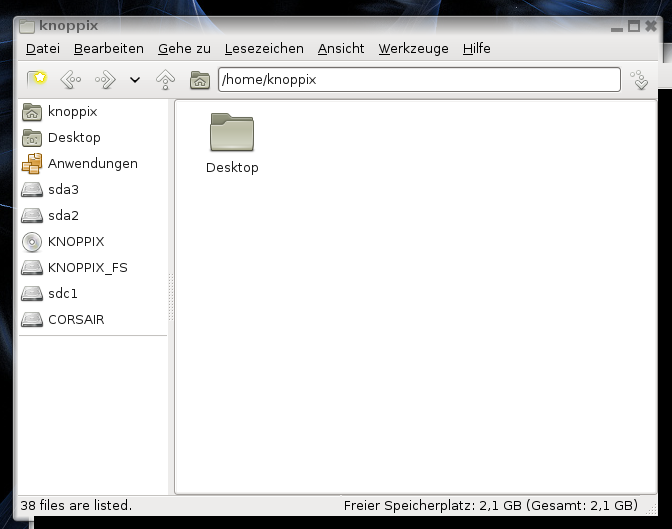Go to home folder toolbar icon

200,80
